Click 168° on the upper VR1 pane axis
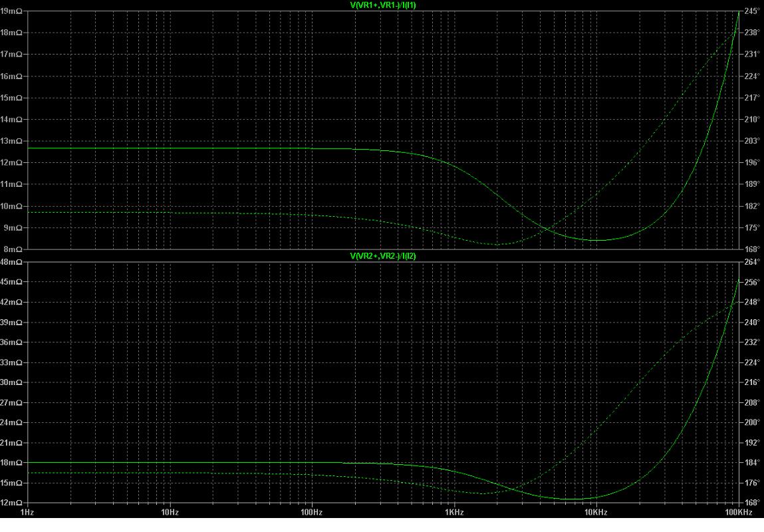 pos(752,249)
